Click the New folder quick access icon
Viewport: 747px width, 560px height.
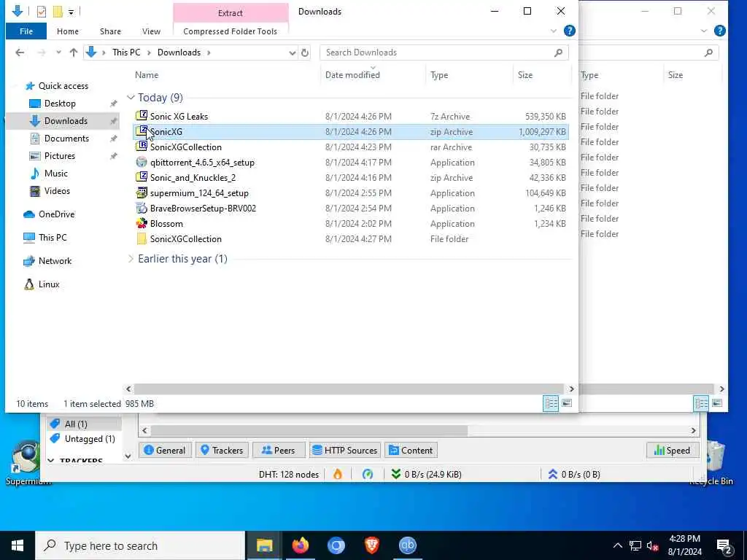click(58, 12)
